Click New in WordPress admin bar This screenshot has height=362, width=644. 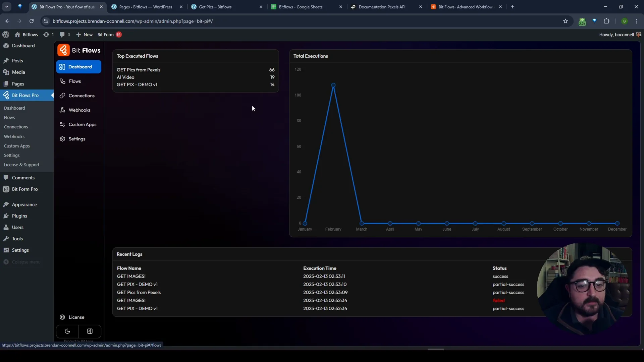click(84, 35)
